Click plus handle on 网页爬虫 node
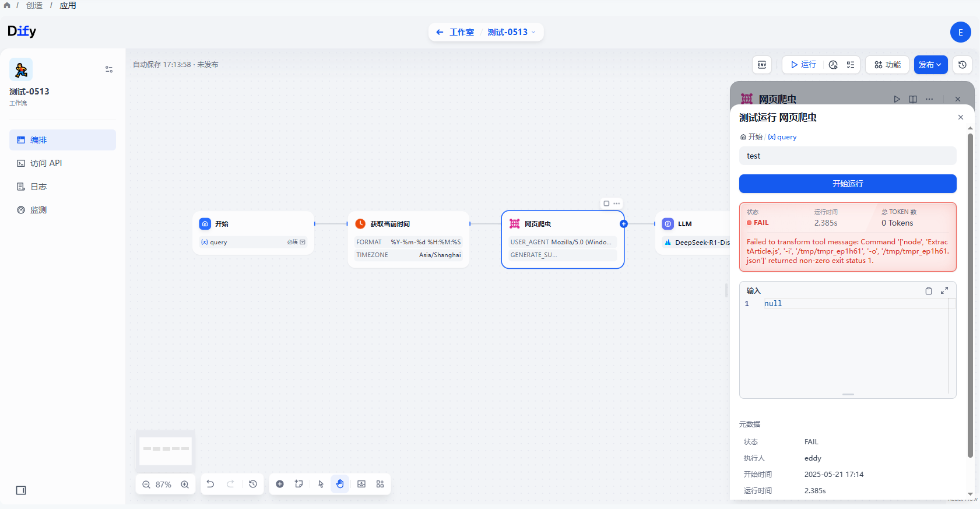980x509 pixels. point(624,224)
